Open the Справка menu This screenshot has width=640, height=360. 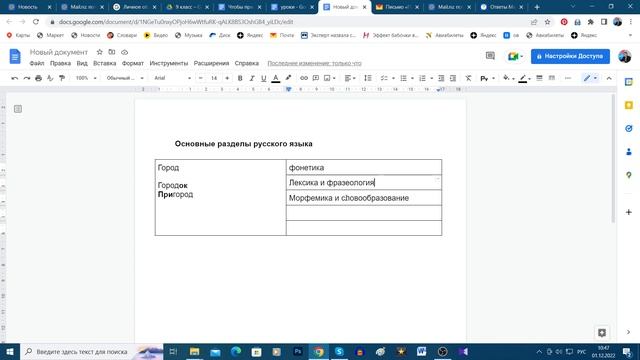point(247,63)
